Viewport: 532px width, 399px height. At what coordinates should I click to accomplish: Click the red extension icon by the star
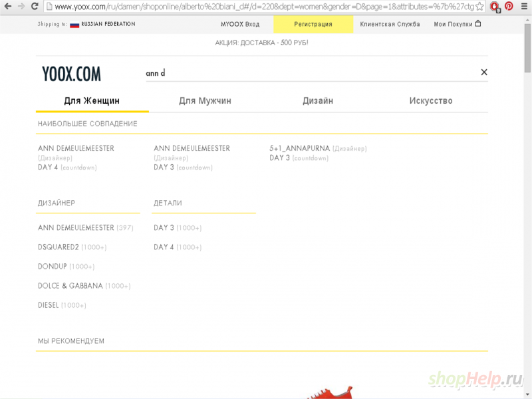[x=495, y=7]
